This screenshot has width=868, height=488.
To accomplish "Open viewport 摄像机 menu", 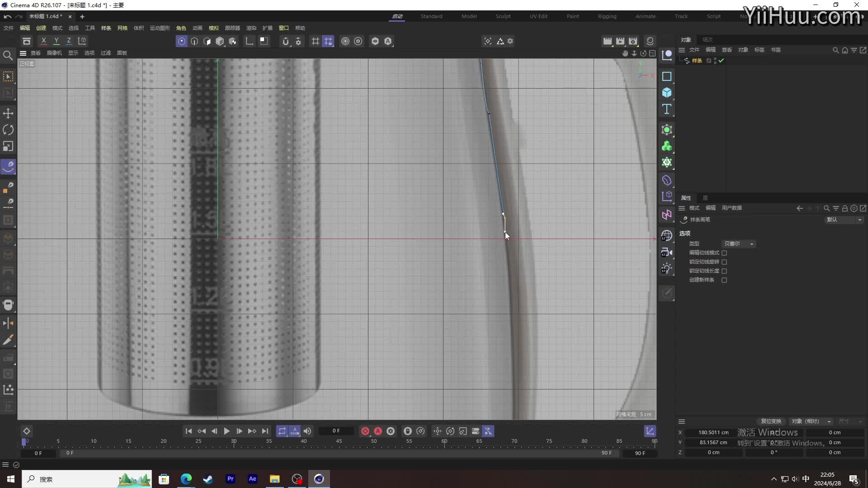I will pyautogui.click(x=54, y=53).
